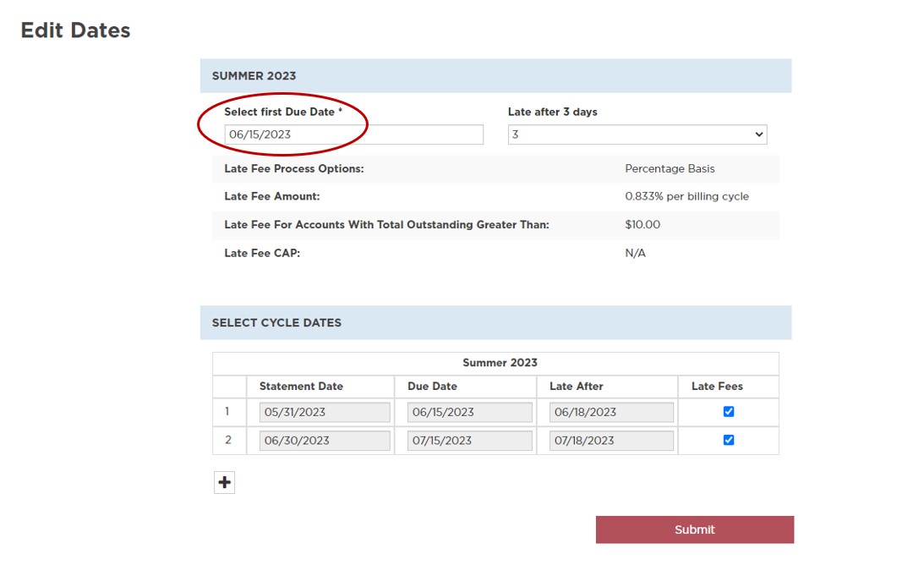Click the Due Date column header
Screen dimensions: 924x587
pos(432,387)
